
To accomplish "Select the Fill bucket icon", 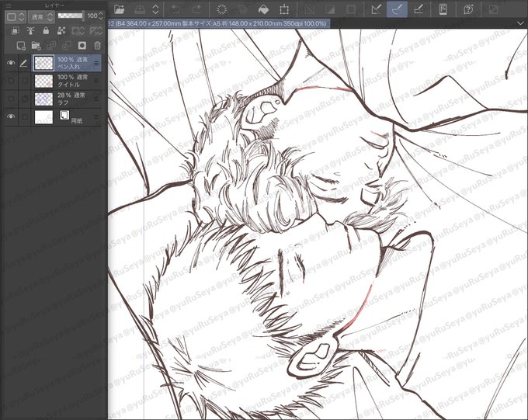I will [264, 9].
